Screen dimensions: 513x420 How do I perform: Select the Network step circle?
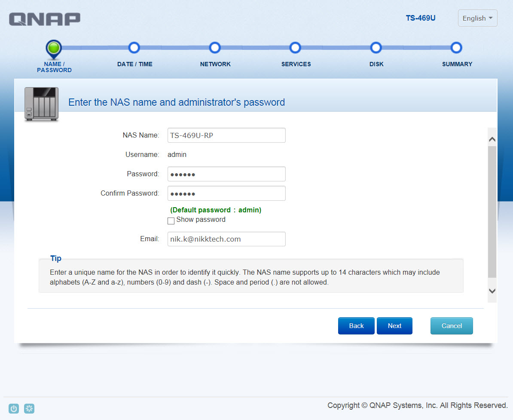pos(215,48)
